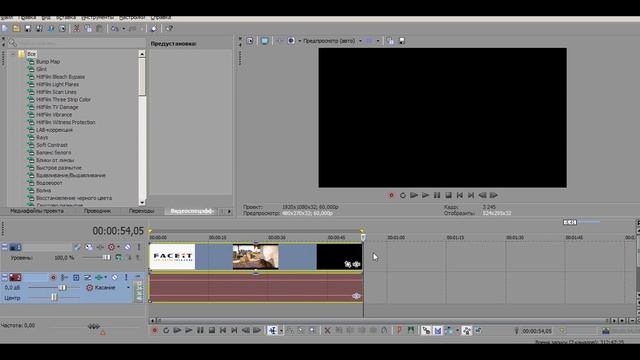This screenshot has height=360, width=640.
Task: Click the event pan/crop icon on video clip
Action: pyautogui.click(x=347, y=264)
